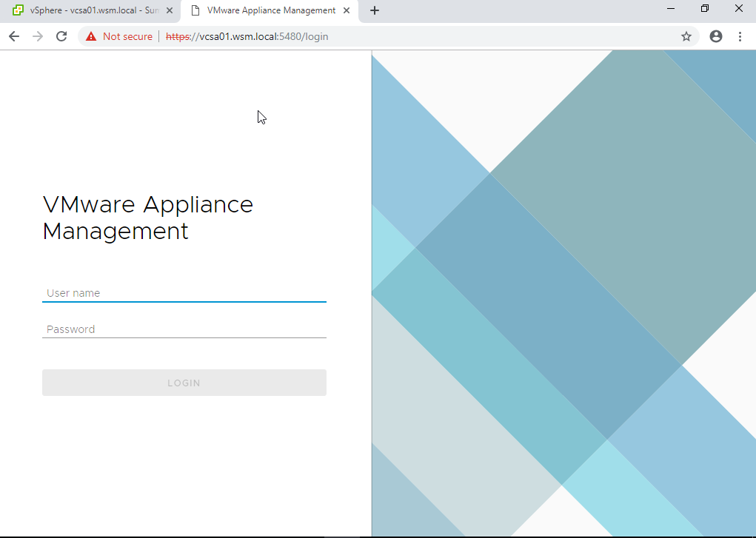
Task: Click the address bar URL
Action: (x=247, y=37)
